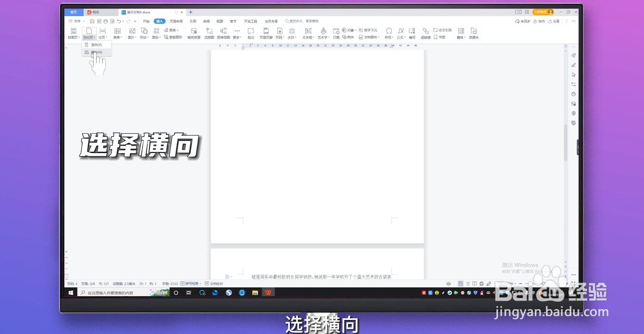Open 页眉页脚 header and footer
This screenshot has height=334, width=644.
click(266, 33)
